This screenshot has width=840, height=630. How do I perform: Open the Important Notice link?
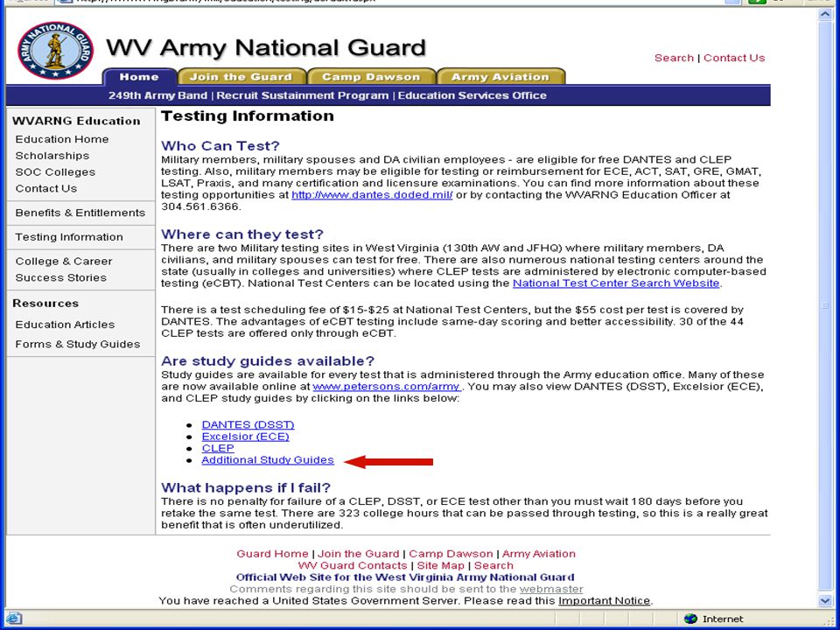point(604,601)
